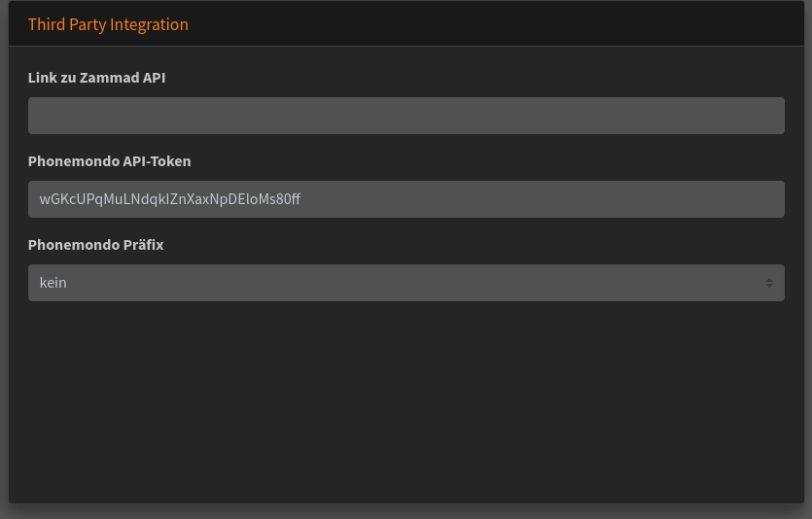Click the dark header bar of the panel

pos(486,24)
